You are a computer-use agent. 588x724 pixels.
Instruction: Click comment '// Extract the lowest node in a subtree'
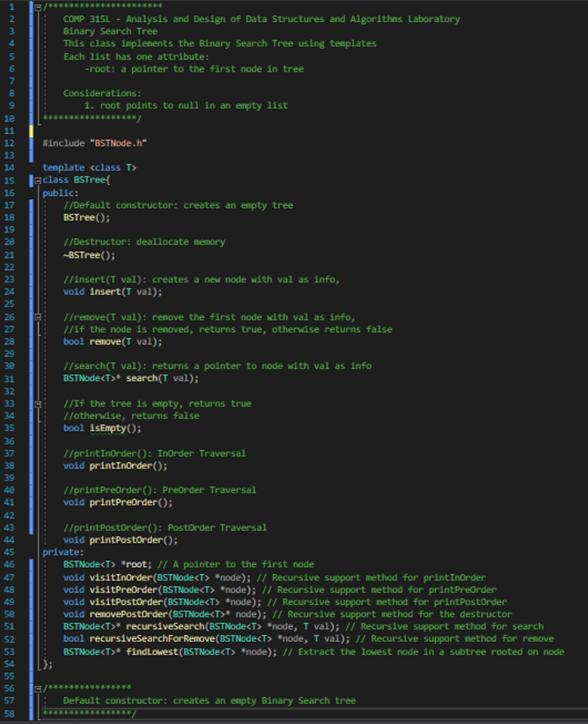click(424, 652)
